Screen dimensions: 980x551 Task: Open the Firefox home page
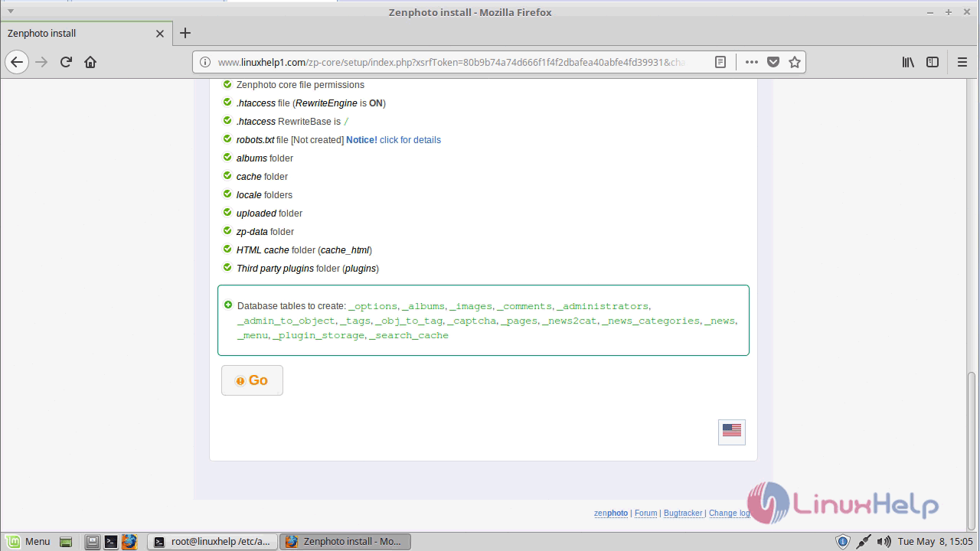90,62
